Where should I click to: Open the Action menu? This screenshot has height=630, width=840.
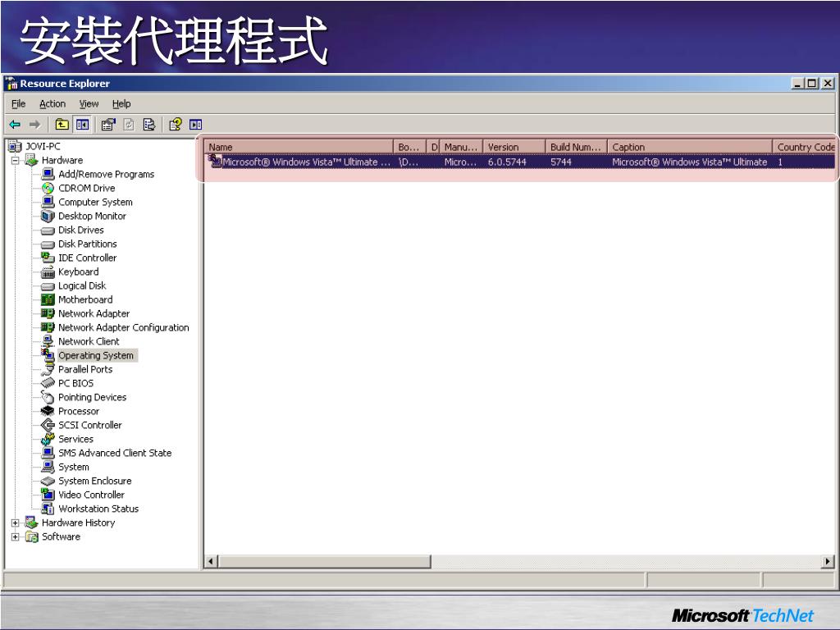[x=52, y=104]
